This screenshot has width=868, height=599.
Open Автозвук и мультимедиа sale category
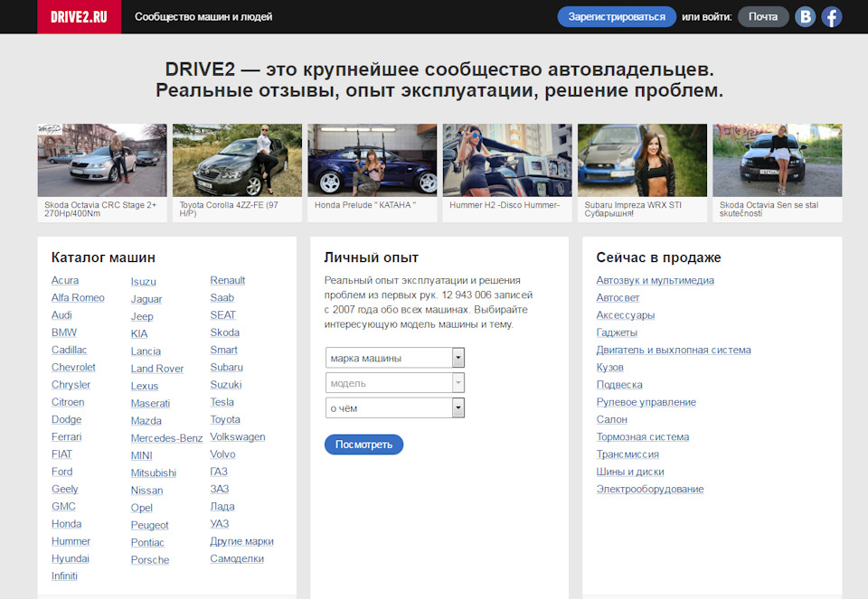pos(655,280)
